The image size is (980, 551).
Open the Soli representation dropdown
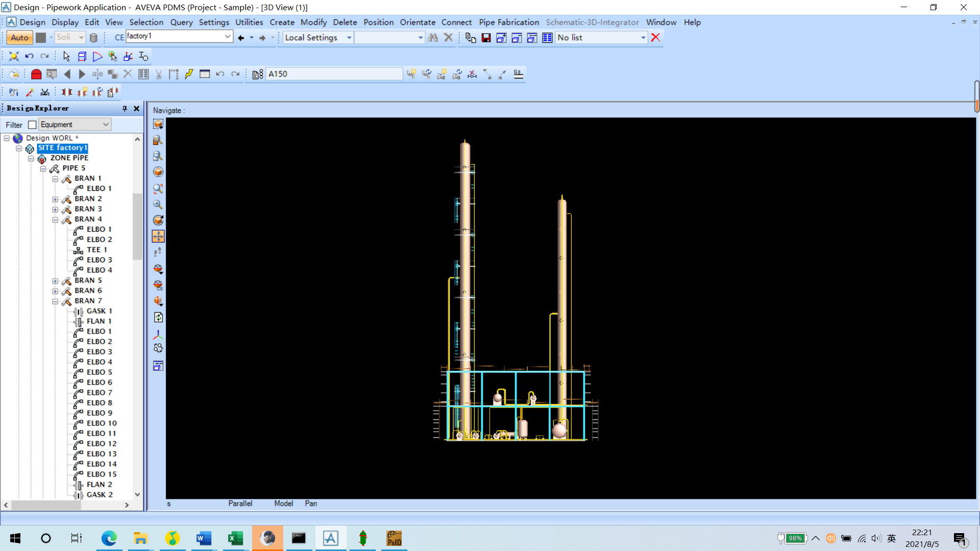coord(81,38)
